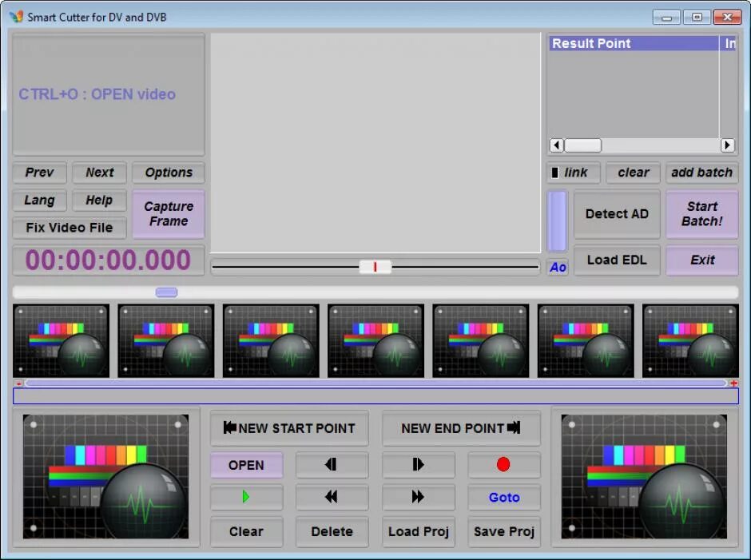Set a NEW START POINT
This screenshot has width=751, height=560.
tap(289, 427)
